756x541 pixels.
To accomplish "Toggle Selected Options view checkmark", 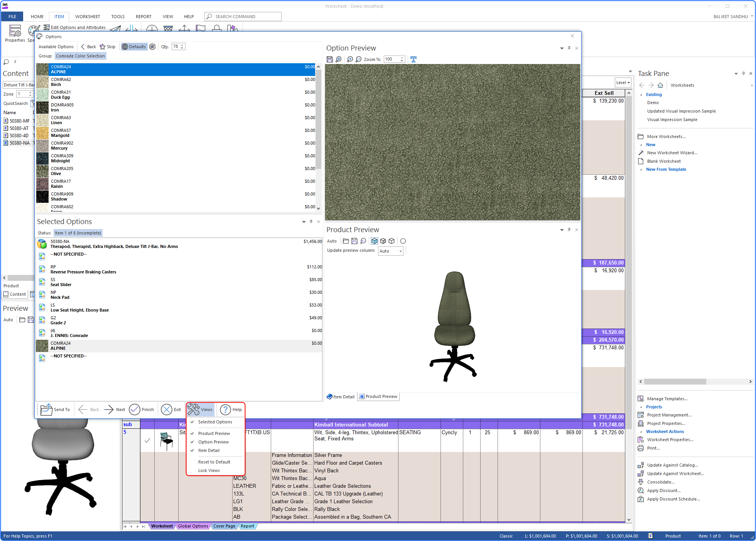I will pyautogui.click(x=192, y=422).
